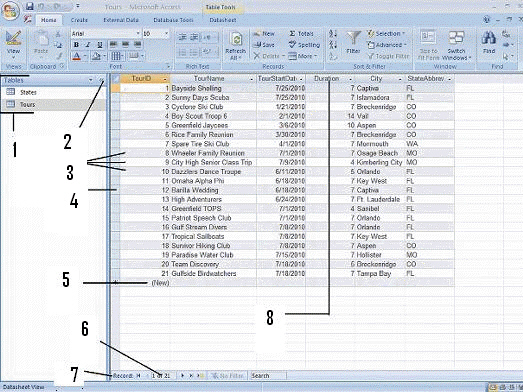
Task: Open City column filter arrow
Action: click(x=400, y=79)
